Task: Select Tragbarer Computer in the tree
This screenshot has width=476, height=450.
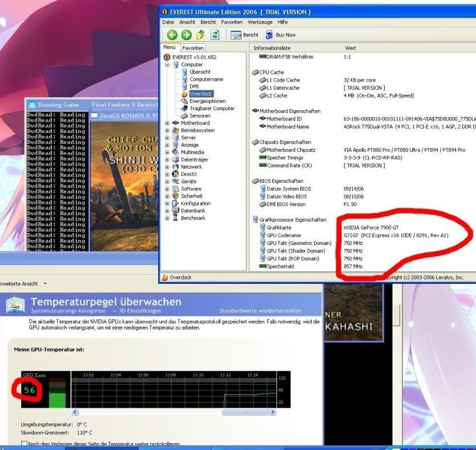Action: point(212,109)
